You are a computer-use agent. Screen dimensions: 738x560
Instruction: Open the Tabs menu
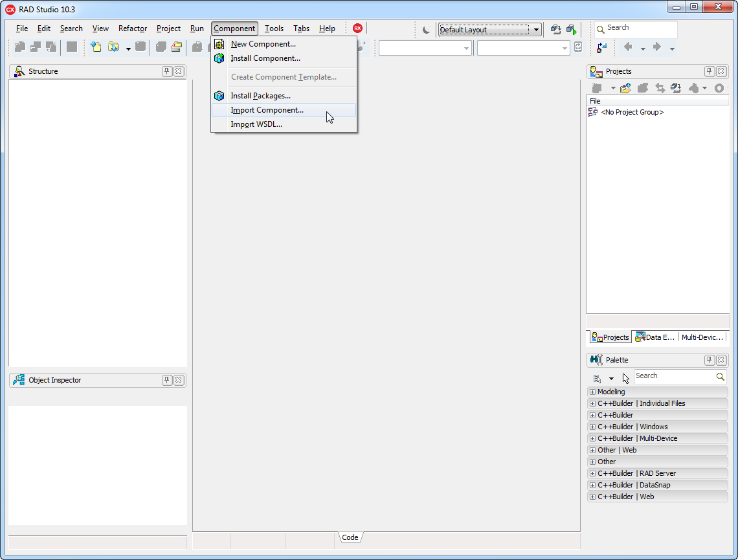[x=301, y=28]
